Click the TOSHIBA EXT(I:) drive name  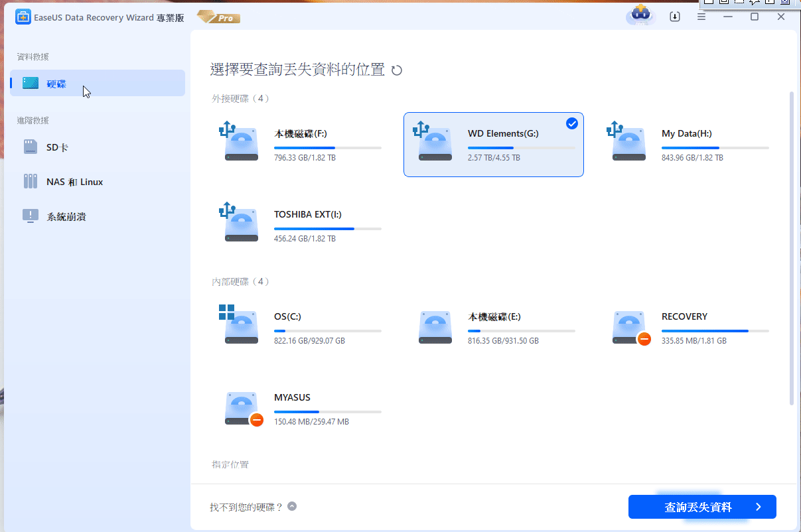(x=308, y=215)
